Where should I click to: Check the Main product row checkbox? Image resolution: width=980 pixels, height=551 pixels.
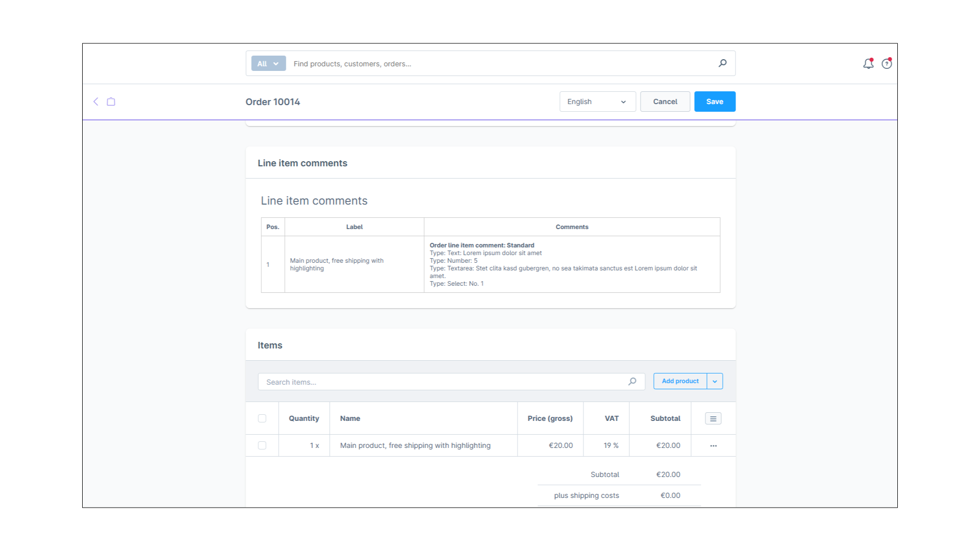pyautogui.click(x=262, y=445)
